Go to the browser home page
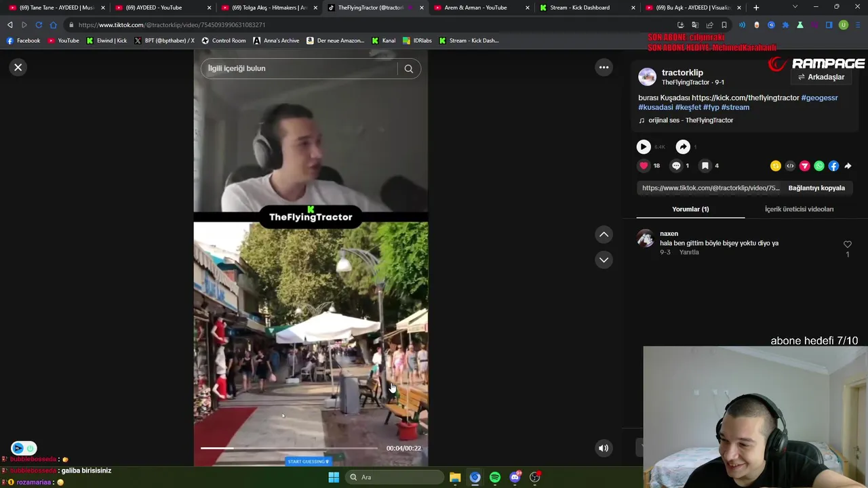The width and height of the screenshot is (868, 488). click(x=54, y=25)
